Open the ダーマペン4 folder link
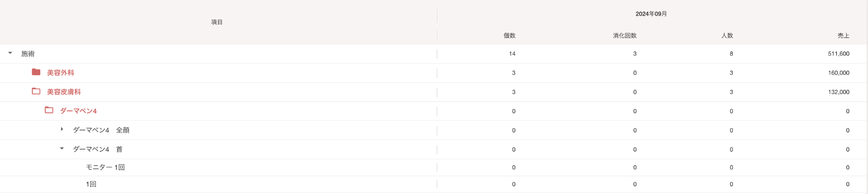The width and height of the screenshot is (868, 194). (x=78, y=111)
